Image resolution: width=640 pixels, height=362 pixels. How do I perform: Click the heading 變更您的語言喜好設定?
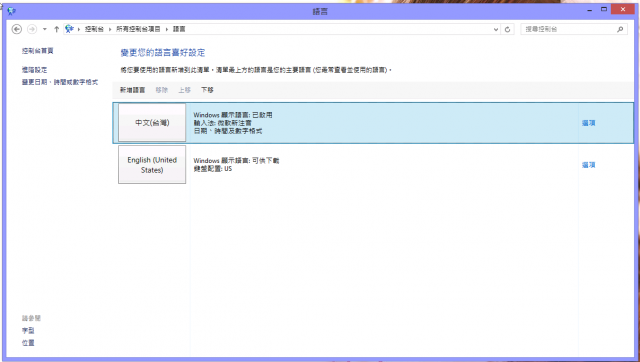point(163,53)
